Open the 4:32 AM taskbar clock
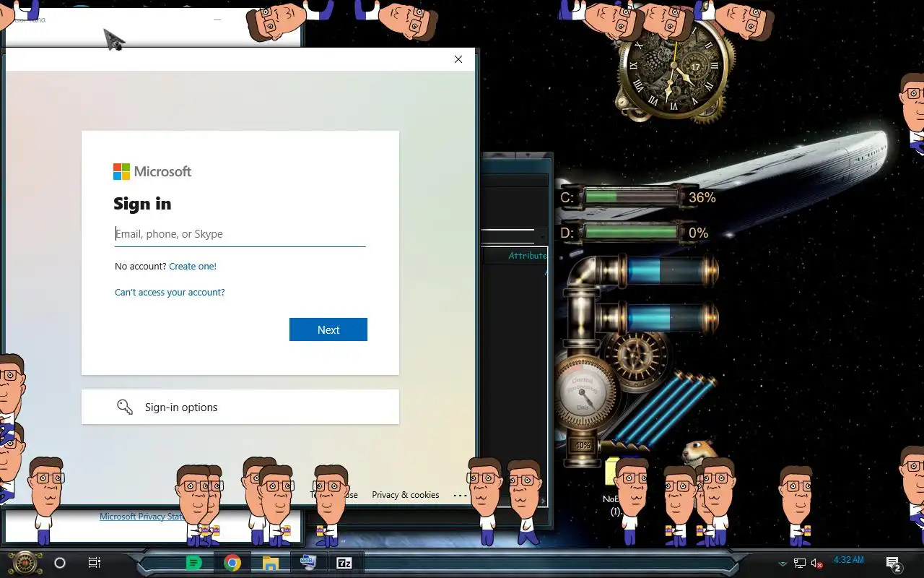The image size is (924, 578). [848, 560]
